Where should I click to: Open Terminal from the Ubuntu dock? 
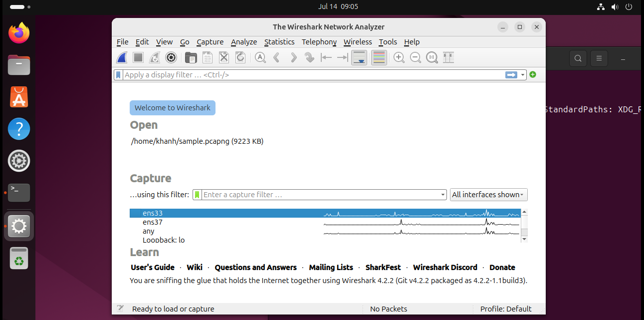tap(19, 192)
